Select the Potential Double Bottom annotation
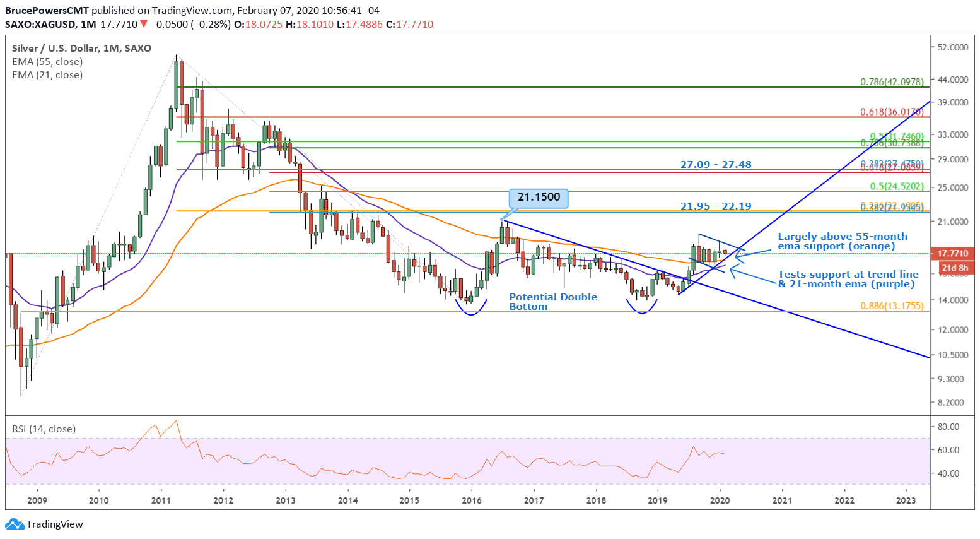The image size is (980, 539). coord(553,302)
